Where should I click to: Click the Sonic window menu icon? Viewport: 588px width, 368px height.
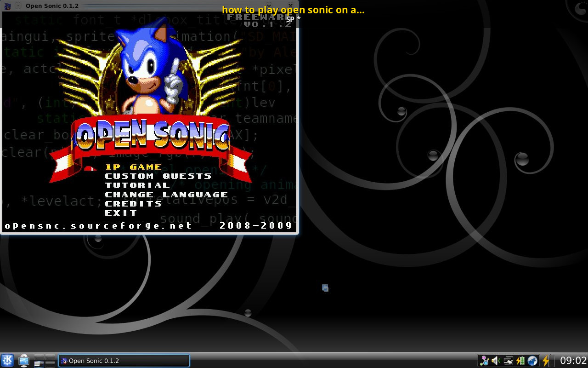click(7, 6)
